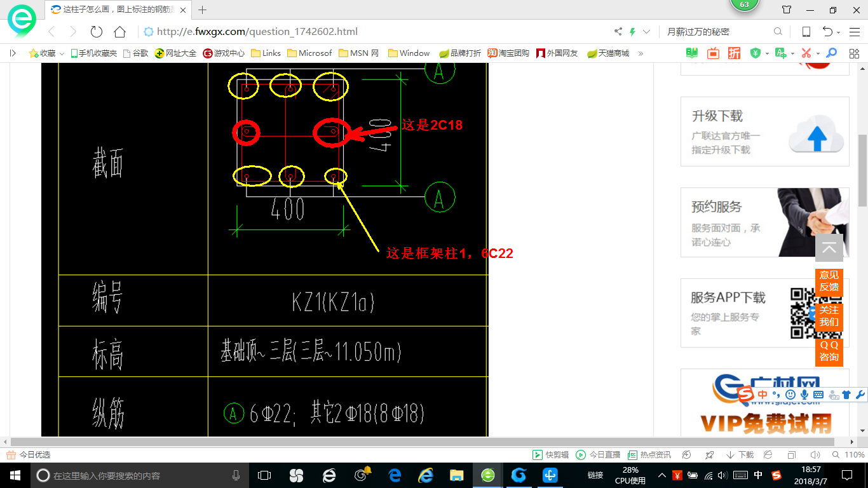Click the Sogou input 中 tray indicator

pyautogui.click(x=758, y=475)
